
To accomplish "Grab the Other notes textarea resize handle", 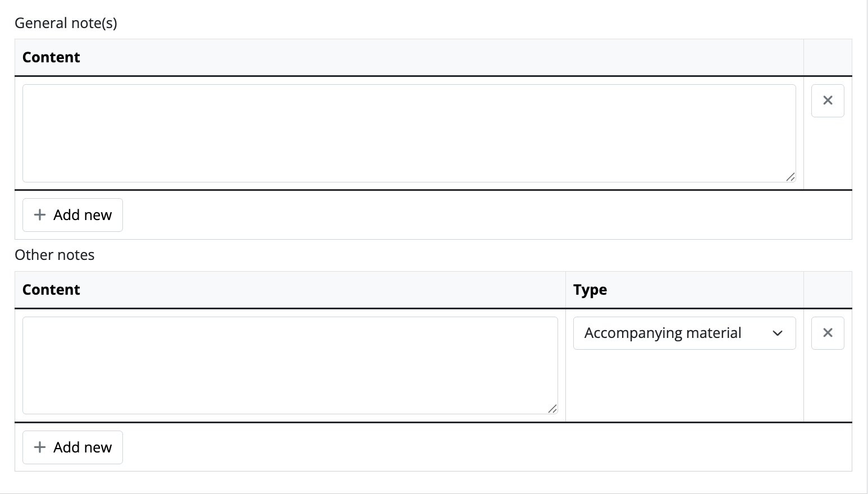I will (552, 409).
